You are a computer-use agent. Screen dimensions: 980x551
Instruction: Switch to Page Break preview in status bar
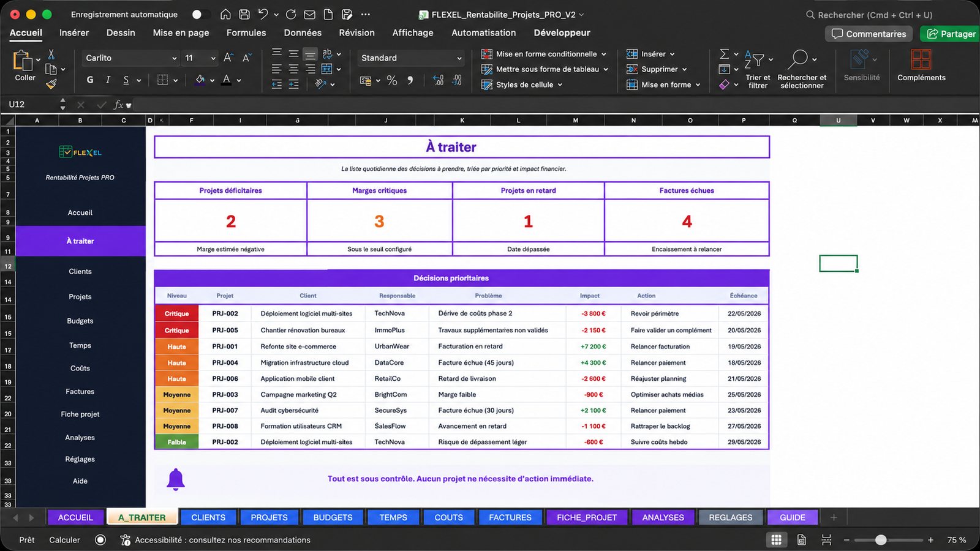point(826,539)
